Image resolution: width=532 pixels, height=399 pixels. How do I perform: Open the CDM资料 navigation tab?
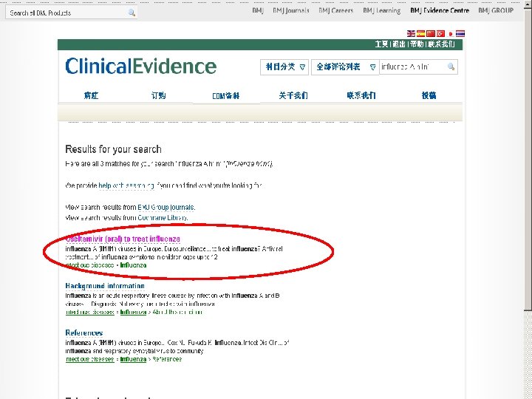226,95
